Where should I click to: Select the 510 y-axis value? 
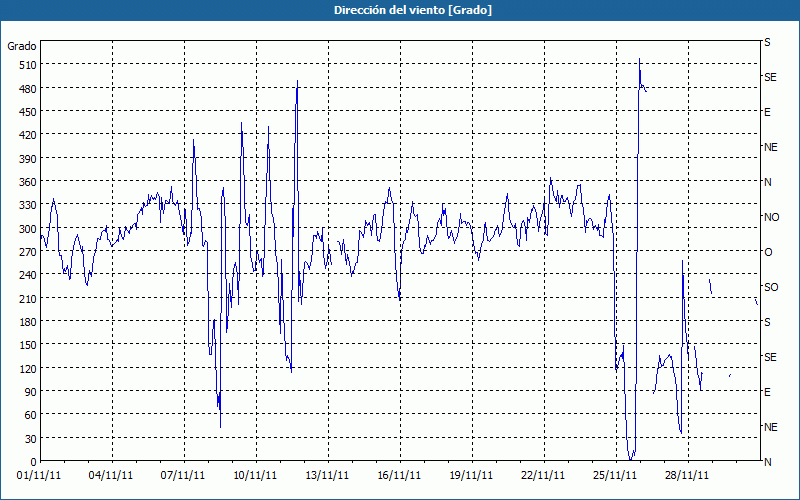(x=28, y=65)
